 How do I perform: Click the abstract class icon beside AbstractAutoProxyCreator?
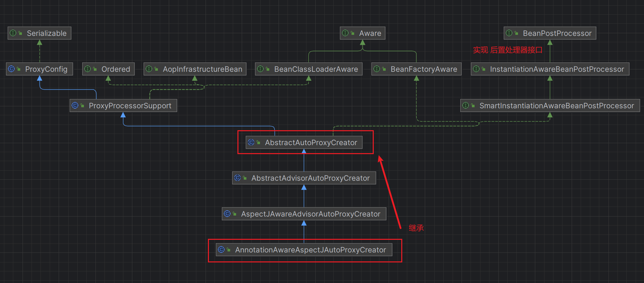click(x=251, y=142)
